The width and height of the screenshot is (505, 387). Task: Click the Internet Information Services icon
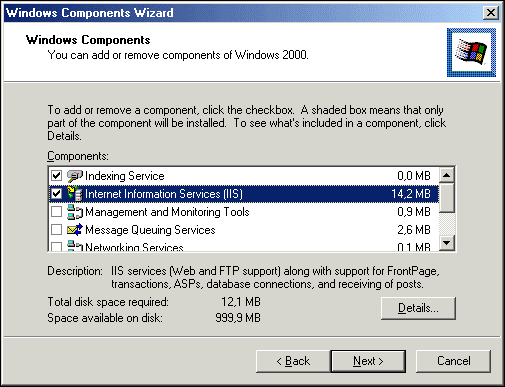[75, 194]
